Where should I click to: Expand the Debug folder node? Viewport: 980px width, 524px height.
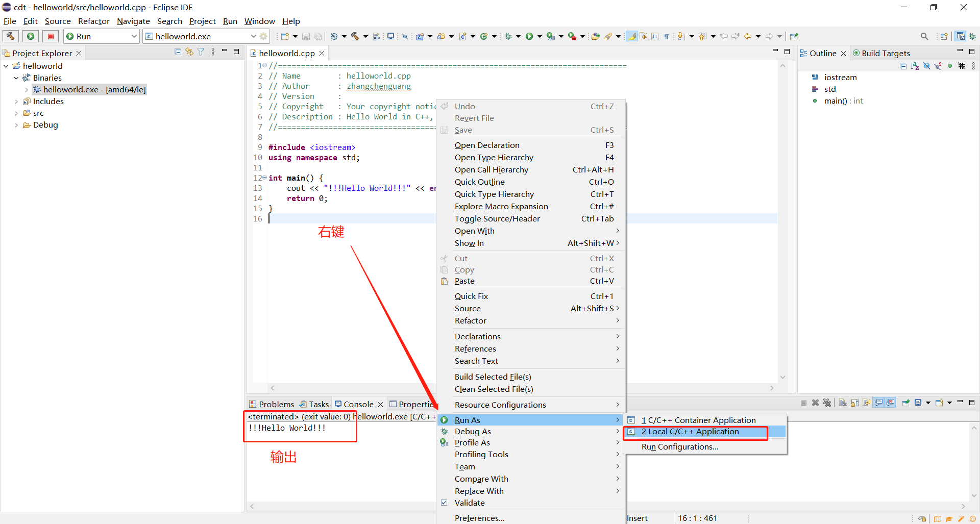16,124
